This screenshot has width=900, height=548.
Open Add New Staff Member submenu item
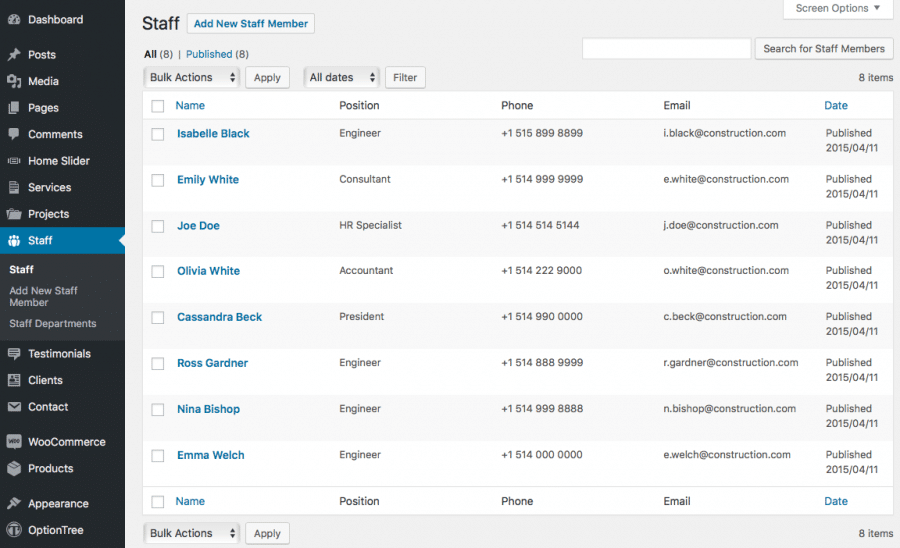tap(43, 296)
